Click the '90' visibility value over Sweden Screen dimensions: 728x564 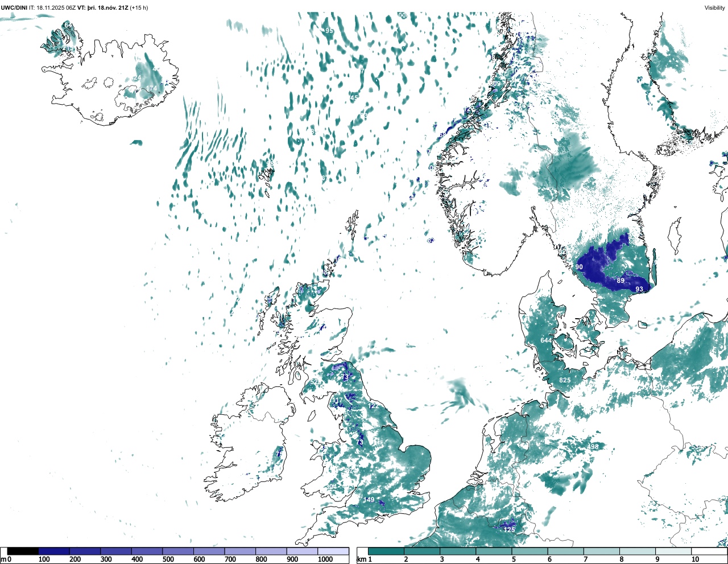[x=579, y=267]
